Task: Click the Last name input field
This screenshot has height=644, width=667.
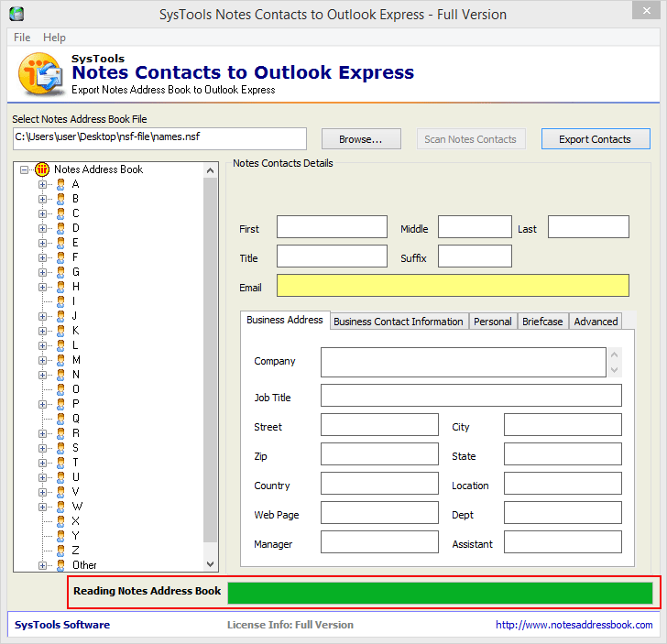Action: coord(588,226)
